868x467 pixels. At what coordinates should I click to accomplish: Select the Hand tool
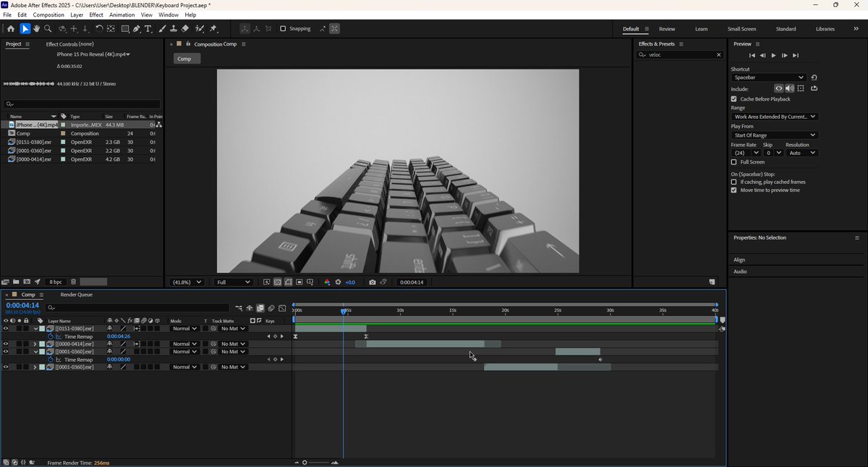36,29
